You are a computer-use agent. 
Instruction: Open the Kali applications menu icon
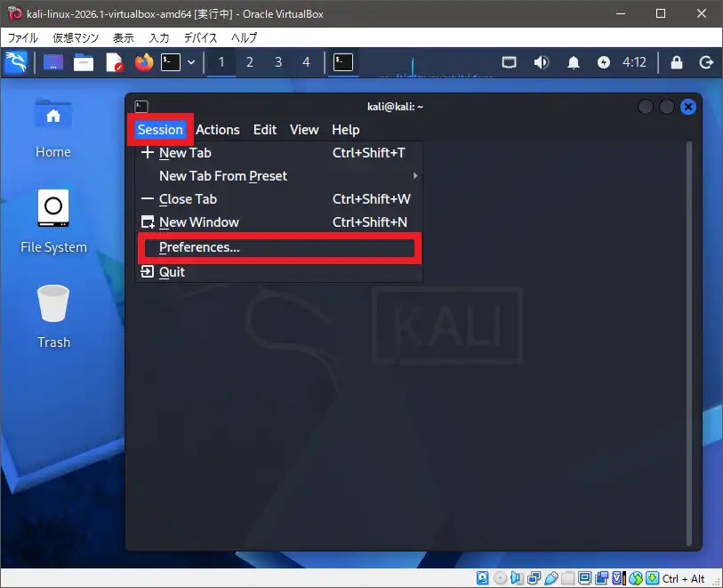tap(16, 62)
